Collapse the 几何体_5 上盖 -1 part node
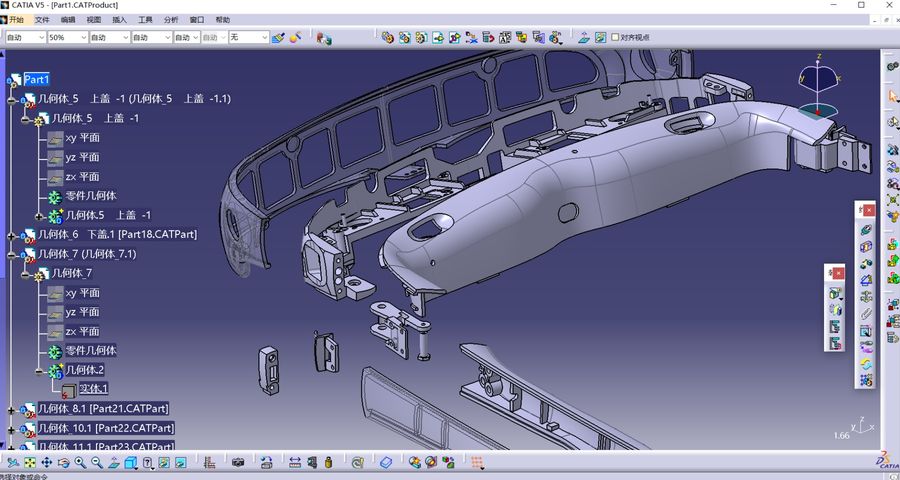The height and width of the screenshot is (480, 900). (25, 119)
